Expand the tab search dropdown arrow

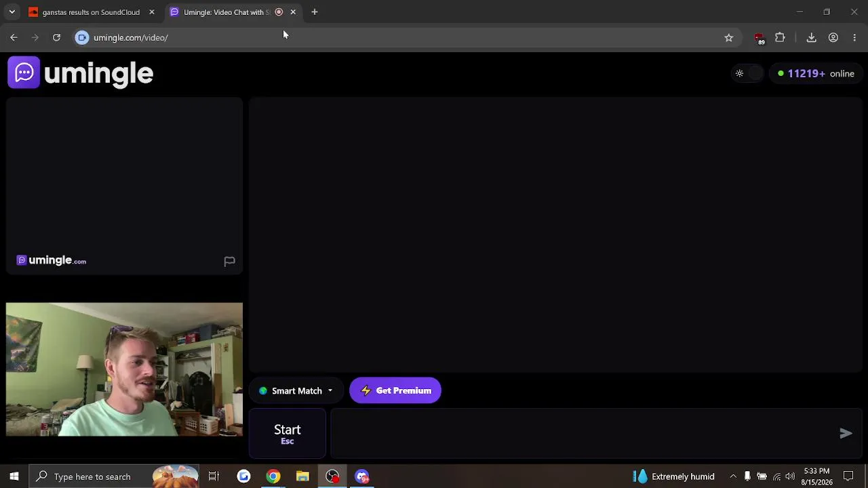[12, 12]
